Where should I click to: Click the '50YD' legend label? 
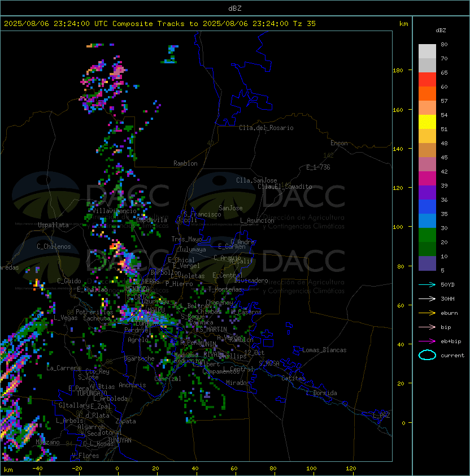coord(447,284)
